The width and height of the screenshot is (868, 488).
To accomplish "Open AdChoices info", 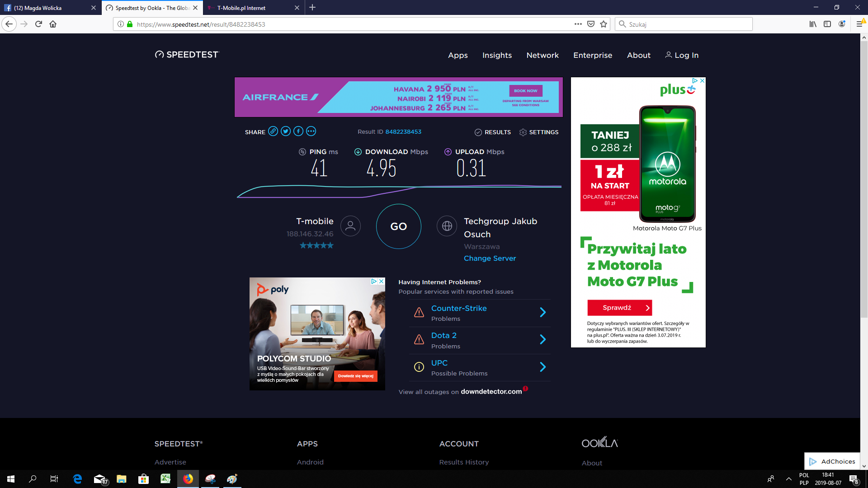I will (833, 461).
